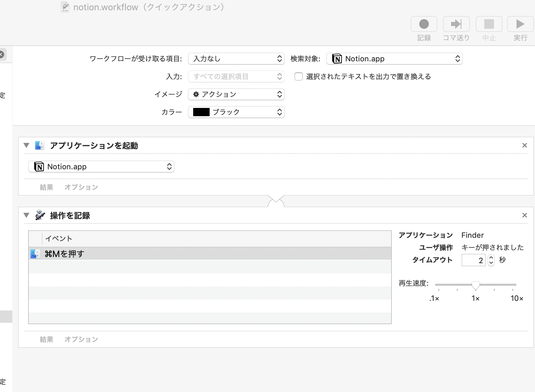Screen dimensions: 535x392
Task: Remove the アプリケーションを起動 action with its X
Action: [x=524, y=146]
